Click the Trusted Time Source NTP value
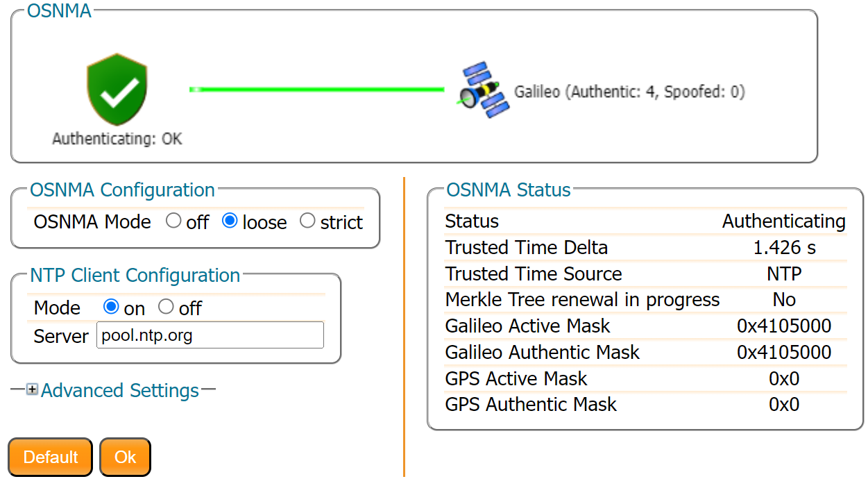 coord(784,274)
